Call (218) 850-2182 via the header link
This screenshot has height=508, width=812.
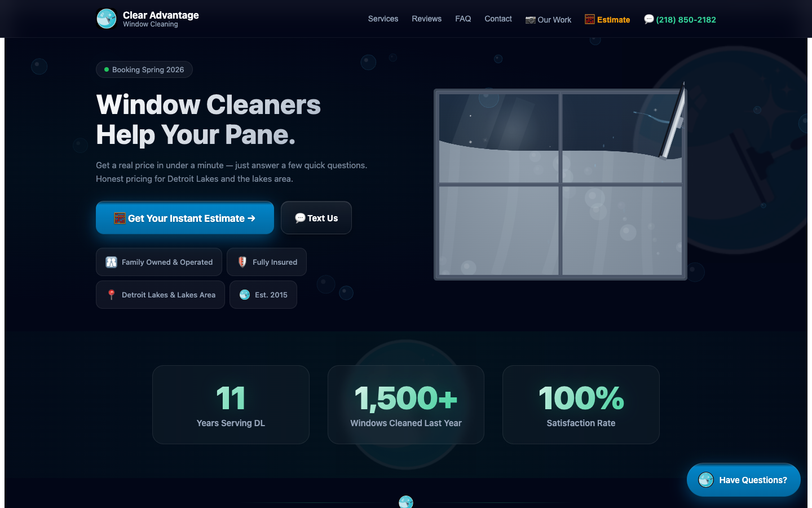[x=686, y=19]
